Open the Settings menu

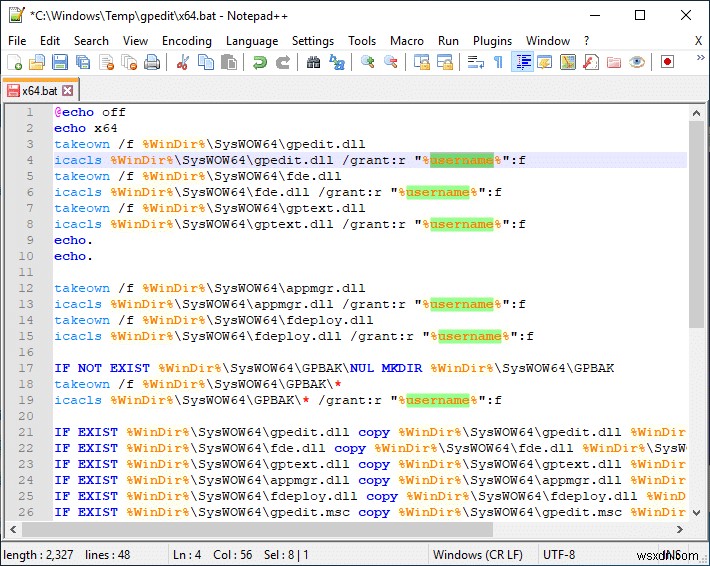pos(312,41)
